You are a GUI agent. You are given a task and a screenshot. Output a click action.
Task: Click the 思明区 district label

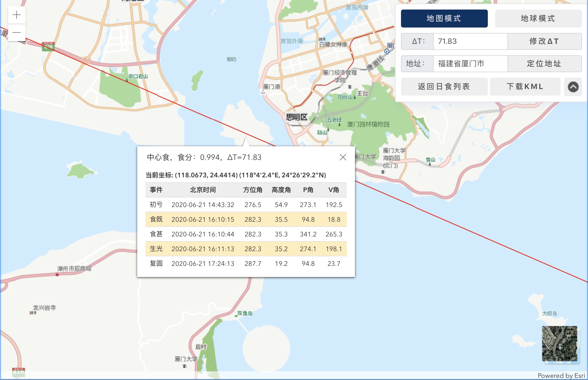pos(296,117)
